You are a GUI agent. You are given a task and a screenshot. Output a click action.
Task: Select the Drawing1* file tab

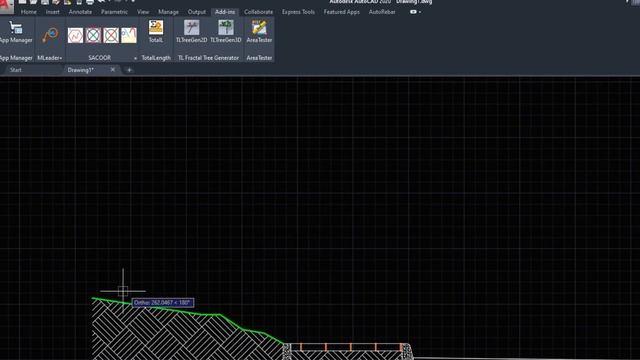click(x=80, y=70)
